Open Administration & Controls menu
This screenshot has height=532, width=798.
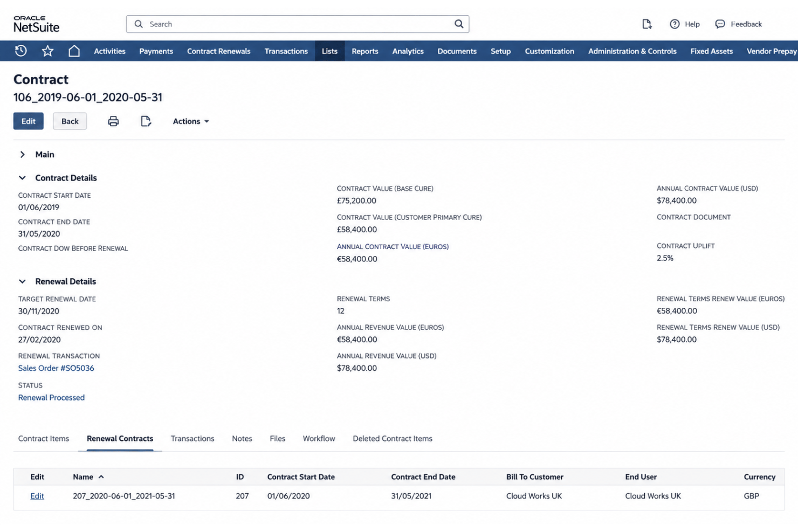click(x=632, y=51)
